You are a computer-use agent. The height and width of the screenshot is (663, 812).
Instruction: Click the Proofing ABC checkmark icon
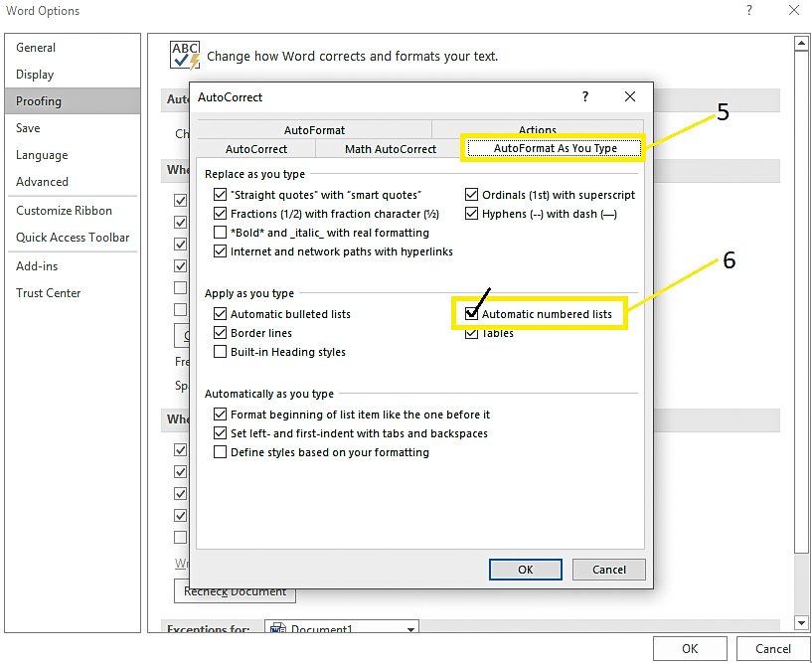(x=185, y=56)
